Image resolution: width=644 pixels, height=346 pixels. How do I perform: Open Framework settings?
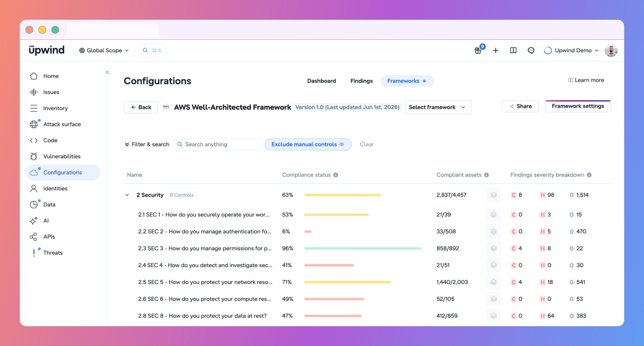tap(578, 106)
